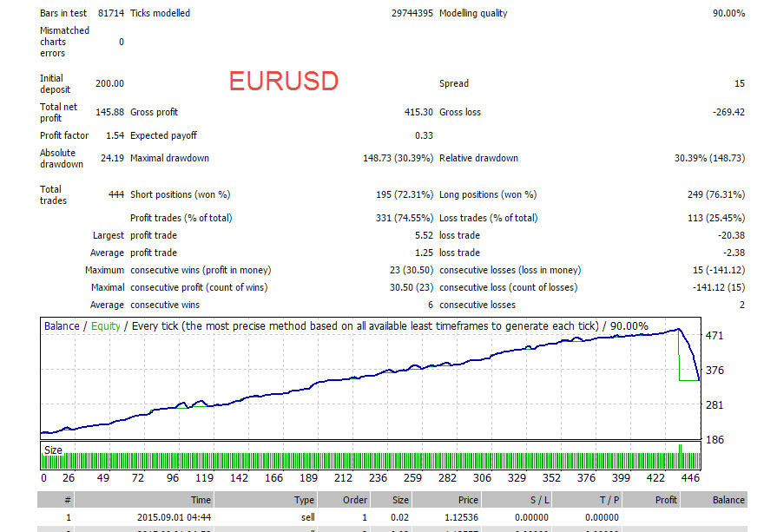Click the Modelling quality value 90.00%

(x=728, y=13)
